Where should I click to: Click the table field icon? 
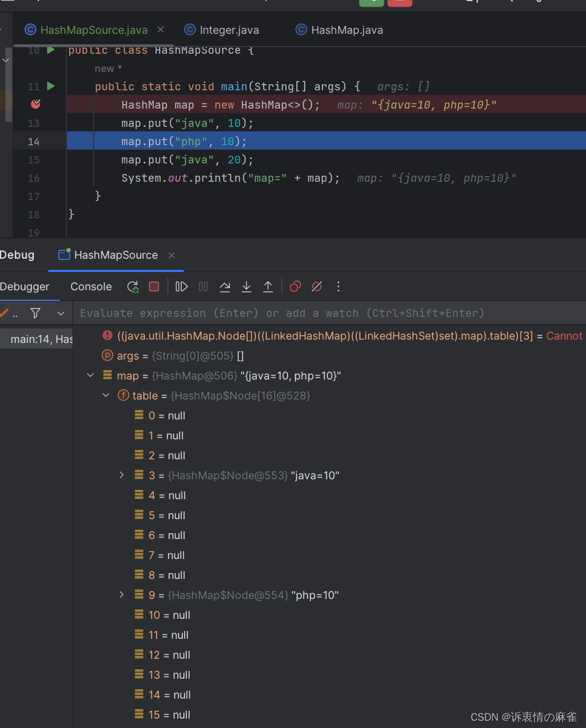pos(124,395)
